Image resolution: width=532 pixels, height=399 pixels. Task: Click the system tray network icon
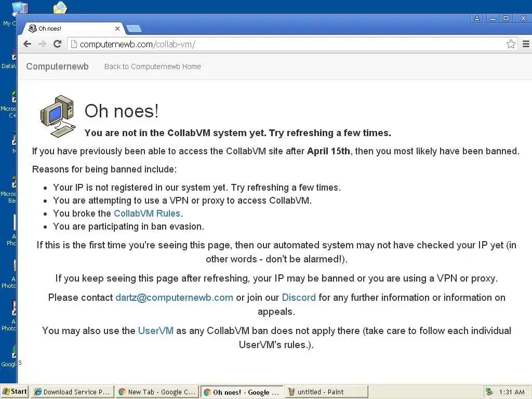tap(489, 392)
